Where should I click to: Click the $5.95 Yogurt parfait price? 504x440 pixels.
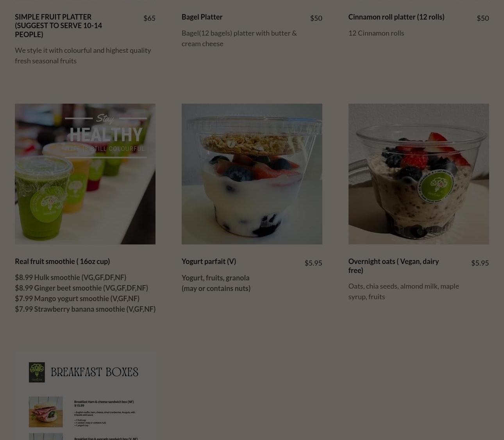click(x=313, y=263)
